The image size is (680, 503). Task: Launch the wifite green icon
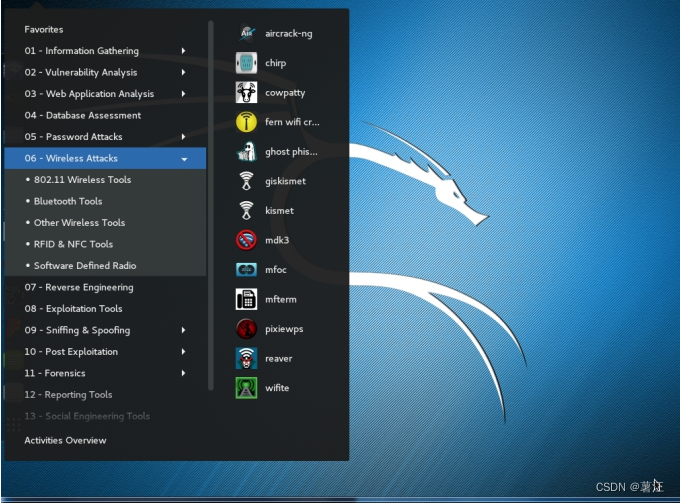(x=246, y=388)
